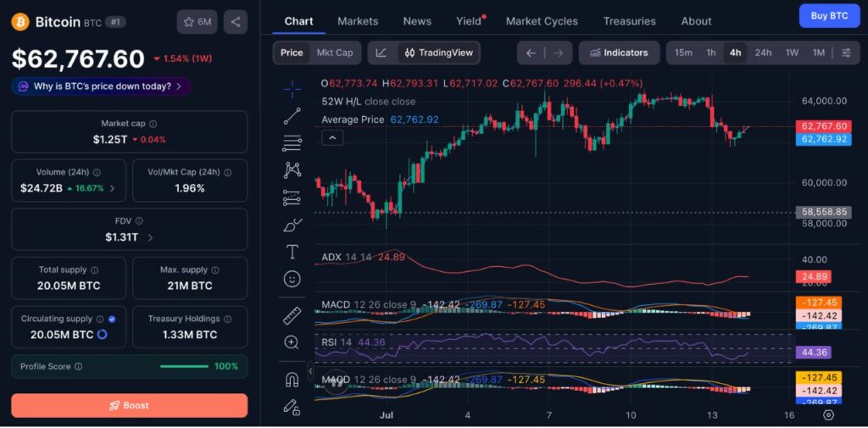The height and width of the screenshot is (428, 868).
Task: Set chart interval to 15m
Action: (683, 53)
